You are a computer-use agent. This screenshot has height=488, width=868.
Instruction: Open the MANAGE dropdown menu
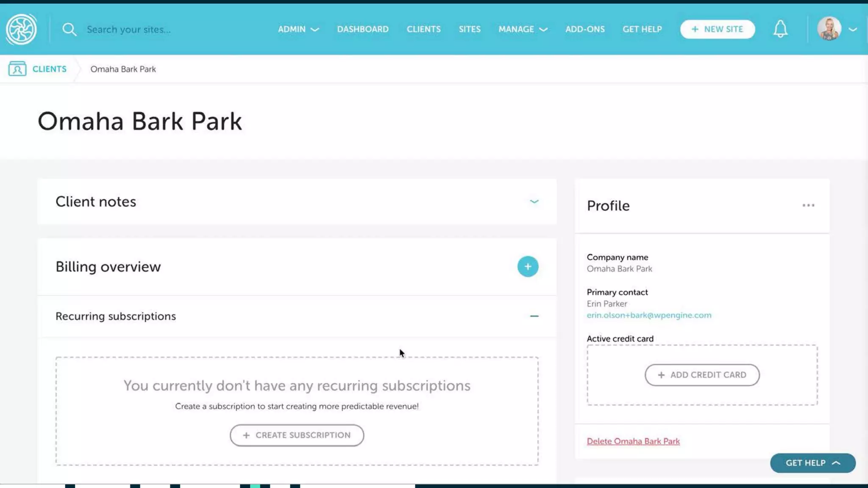(523, 29)
